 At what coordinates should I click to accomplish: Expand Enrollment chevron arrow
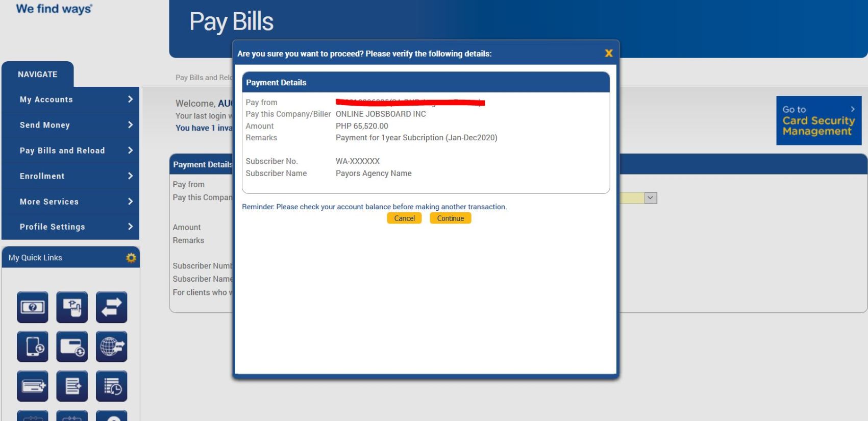pos(130,176)
